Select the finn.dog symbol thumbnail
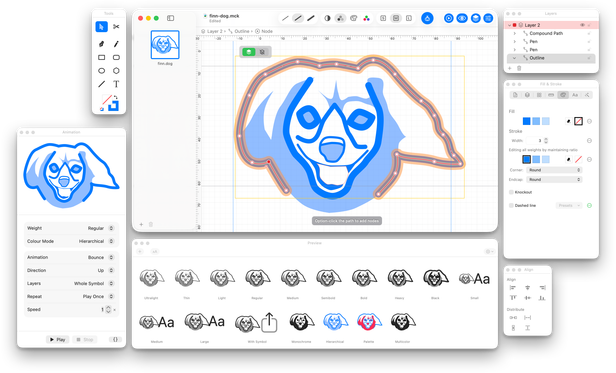616x373 pixels. (x=165, y=45)
